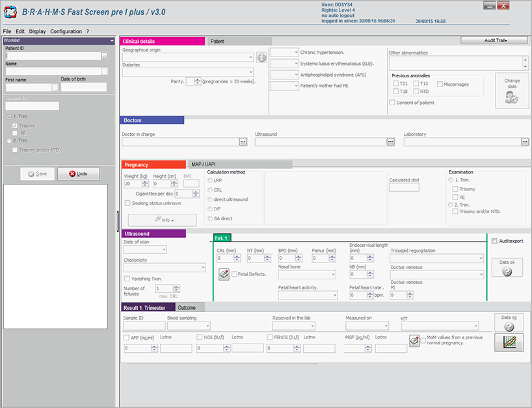Click the Audit Trail button
The width and height of the screenshot is (532, 408).
(x=494, y=40)
